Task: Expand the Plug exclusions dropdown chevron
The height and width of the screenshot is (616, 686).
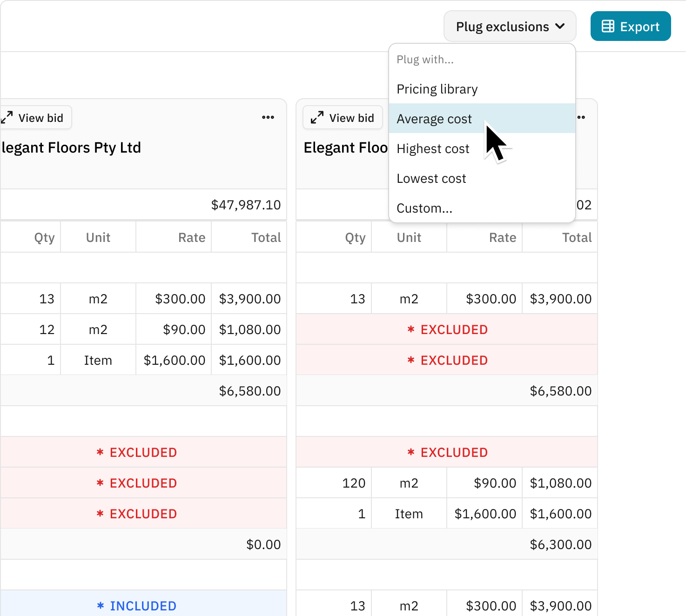Action: (x=560, y=27)
